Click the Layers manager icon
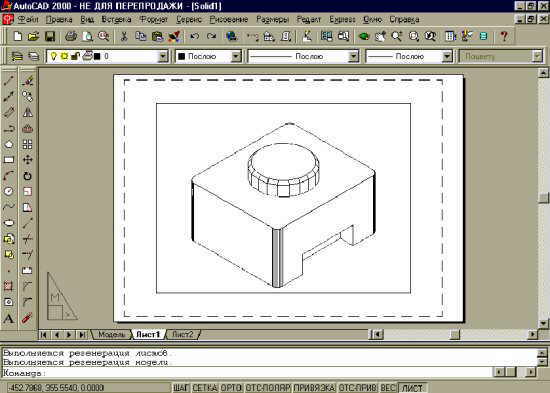Image resolution: width=550 pixels, height=393 pixels. (x=17, y=56)
